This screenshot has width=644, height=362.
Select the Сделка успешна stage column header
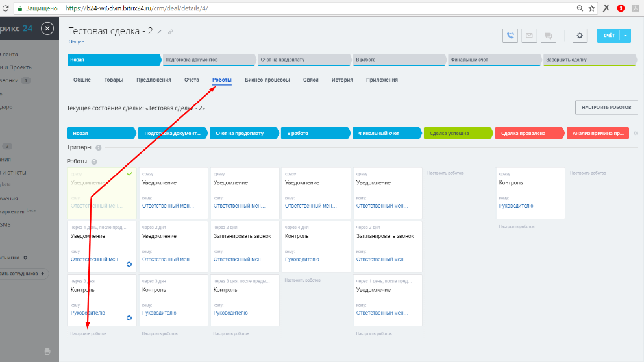coord(458,134)
